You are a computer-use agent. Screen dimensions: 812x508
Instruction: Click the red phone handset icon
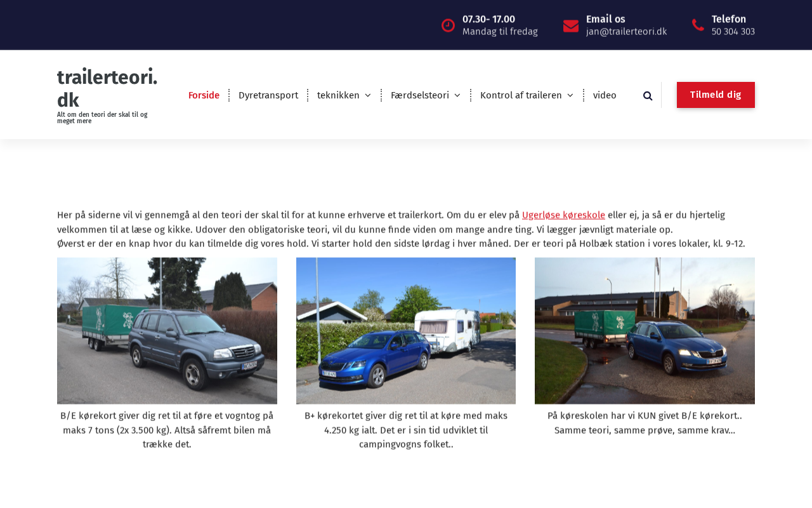698,25
